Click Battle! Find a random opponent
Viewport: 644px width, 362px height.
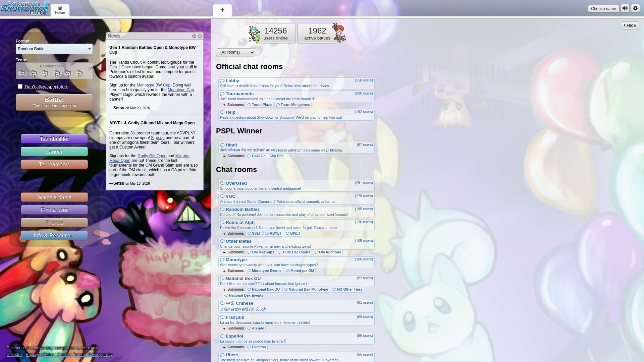point(54,102)
